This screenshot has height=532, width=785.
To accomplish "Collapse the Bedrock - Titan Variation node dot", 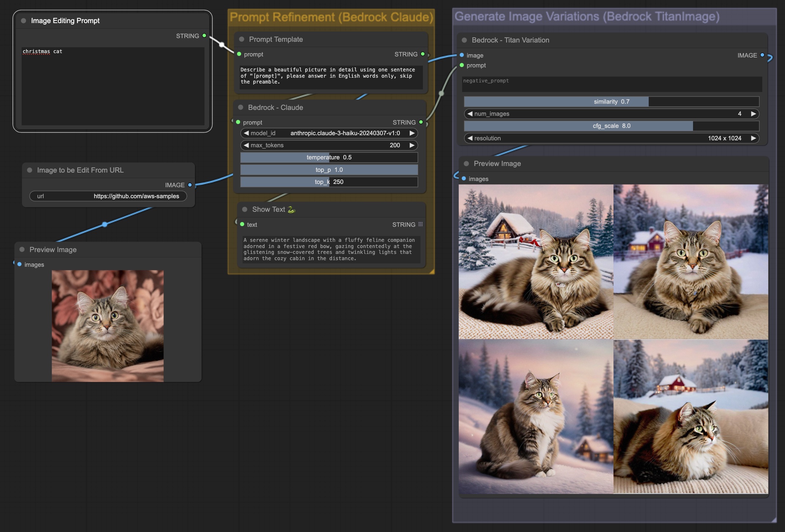I will tap(464, 40).
